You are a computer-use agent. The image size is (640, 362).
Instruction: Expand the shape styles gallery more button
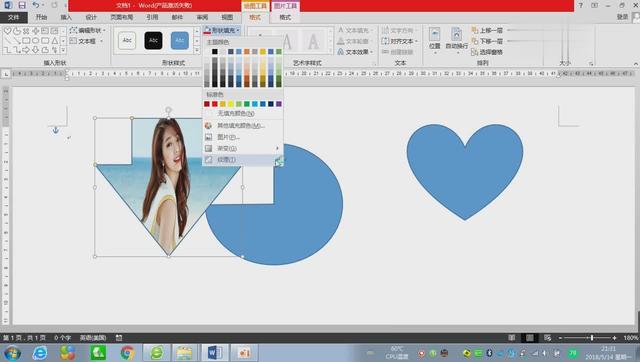click(x=197, y=50)
